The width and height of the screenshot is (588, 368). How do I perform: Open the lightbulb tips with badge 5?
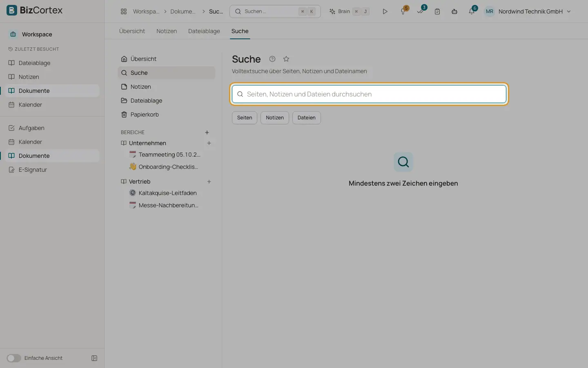(403, 11)
